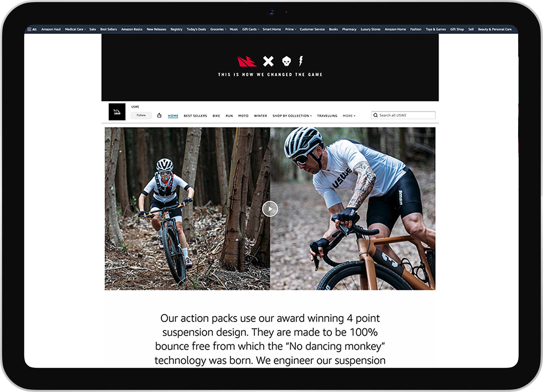Click the skull icon in banner
The height and width of the screenshot is (392, 543).
287,61
